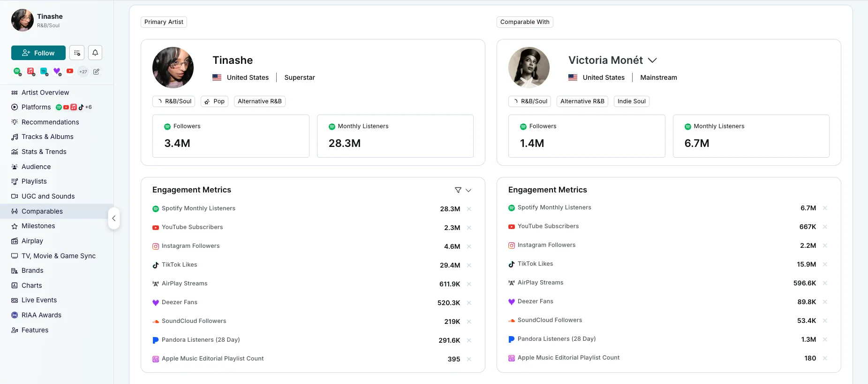
Task: Open Tinashe's Apple Music link icon
Action: point(31,71)
